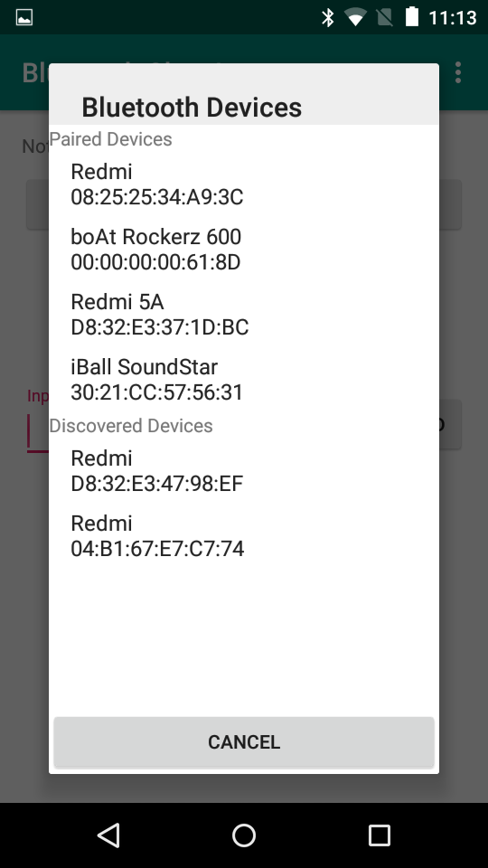Tap the battery status icon

tap(412, 16)
